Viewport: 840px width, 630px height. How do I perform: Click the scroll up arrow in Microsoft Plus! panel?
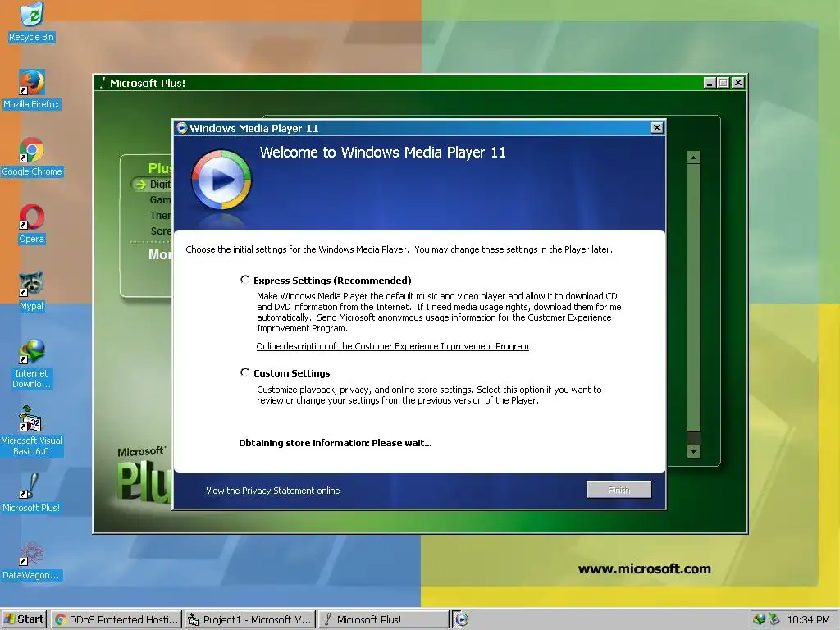pyautogui.click(x=693, y=157)
